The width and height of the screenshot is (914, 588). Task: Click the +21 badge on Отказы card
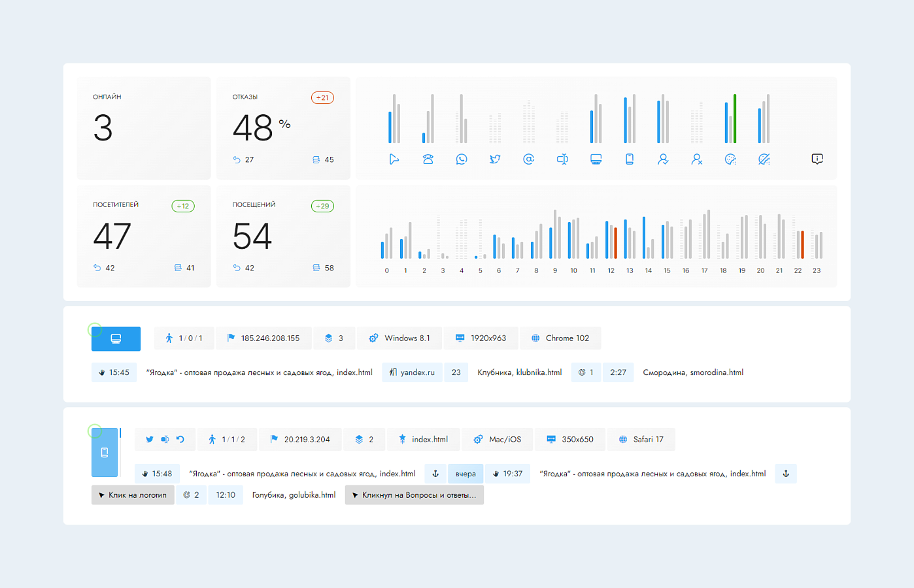pos(322,98)
